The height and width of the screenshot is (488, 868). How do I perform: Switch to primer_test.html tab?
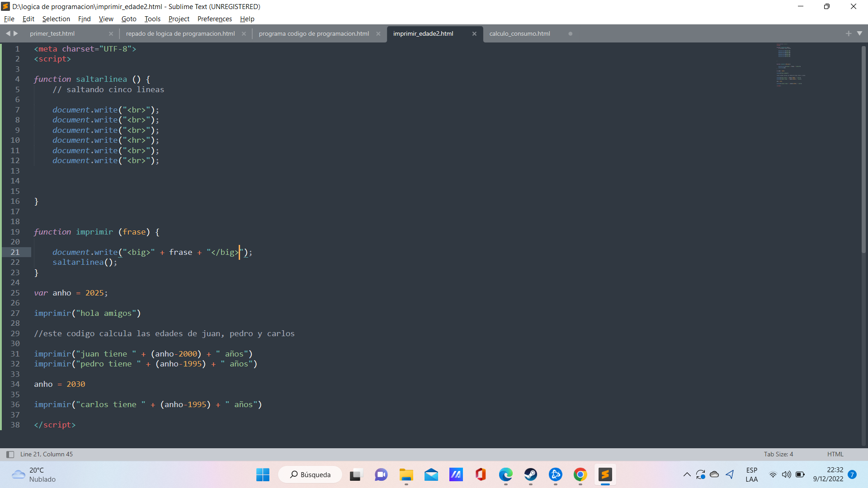tap(52, 33)
